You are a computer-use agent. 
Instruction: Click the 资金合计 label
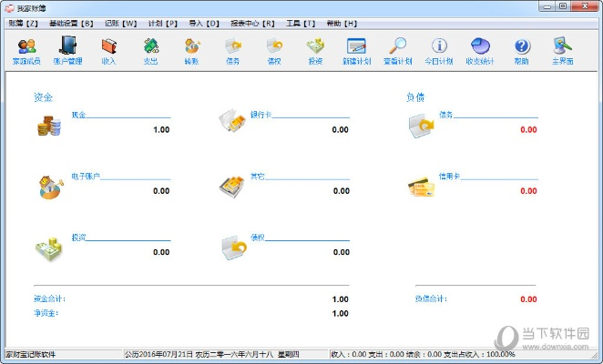[x=49, y=298]
